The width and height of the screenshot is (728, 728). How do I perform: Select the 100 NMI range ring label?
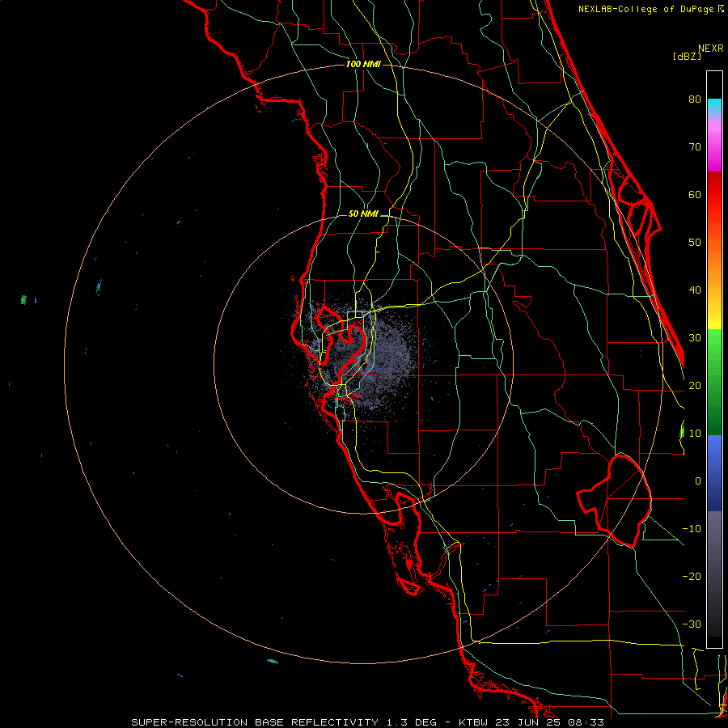363,64
